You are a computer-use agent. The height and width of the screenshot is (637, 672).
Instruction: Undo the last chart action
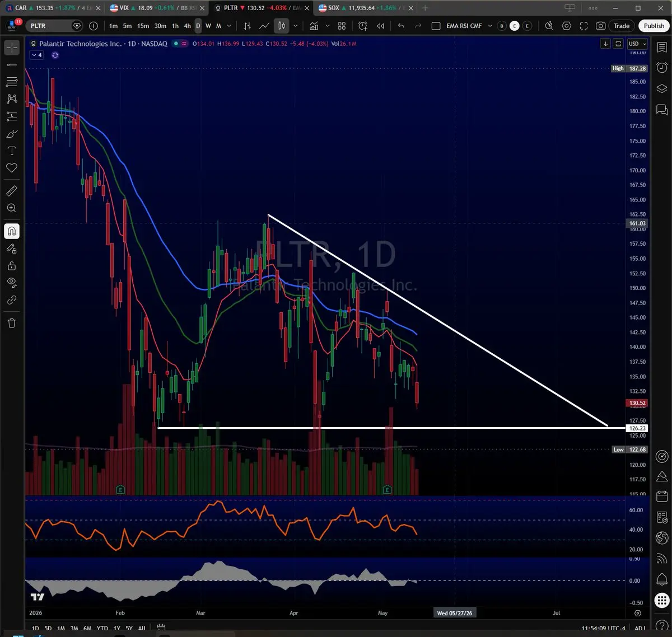click(401, 26)
